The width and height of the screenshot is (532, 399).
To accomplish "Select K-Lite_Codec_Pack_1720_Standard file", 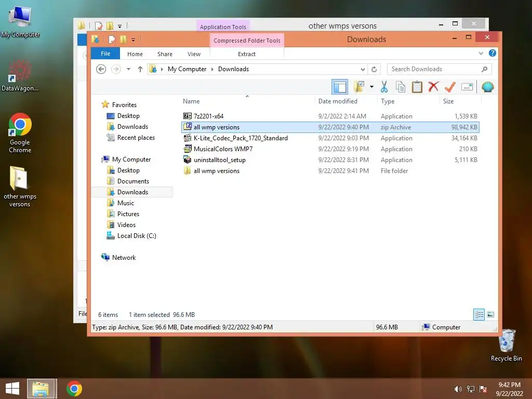I will coord(330,138).
